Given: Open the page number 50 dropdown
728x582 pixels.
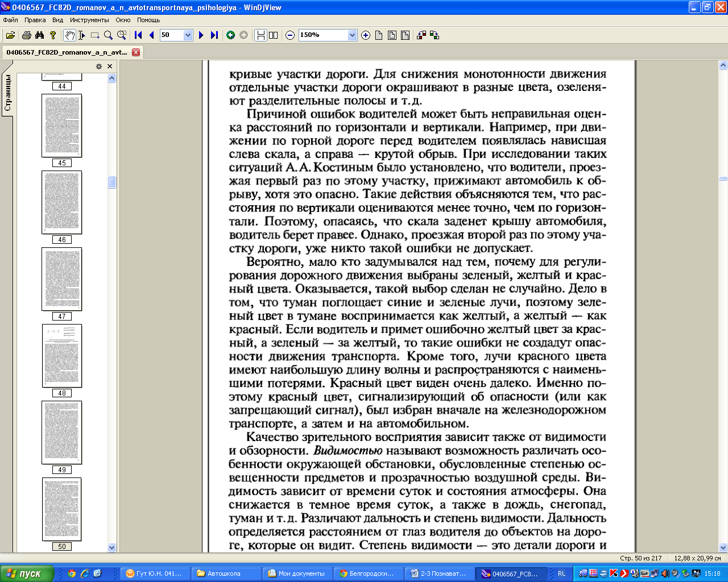Looking at the screenshot, I should click(x=188, y=35).
